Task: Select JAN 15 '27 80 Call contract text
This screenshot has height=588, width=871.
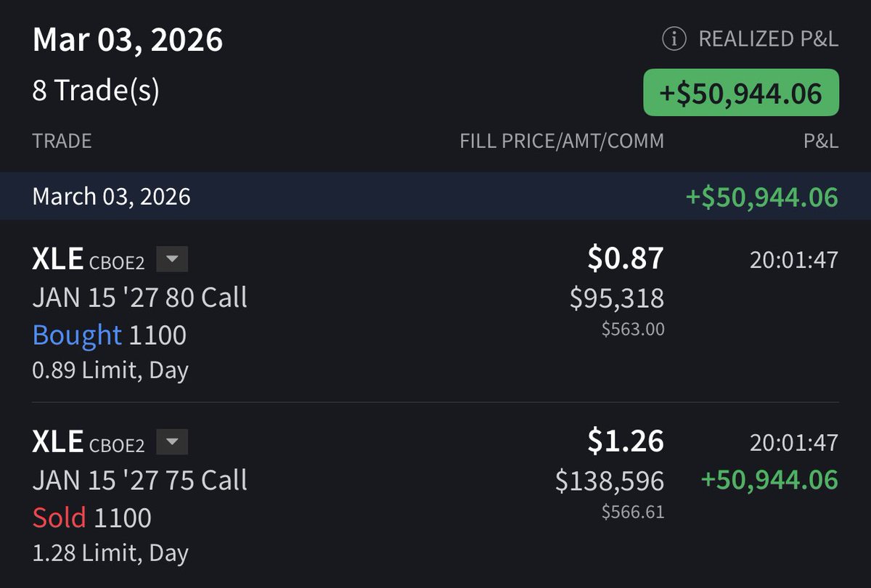Action: coord(139,297)
